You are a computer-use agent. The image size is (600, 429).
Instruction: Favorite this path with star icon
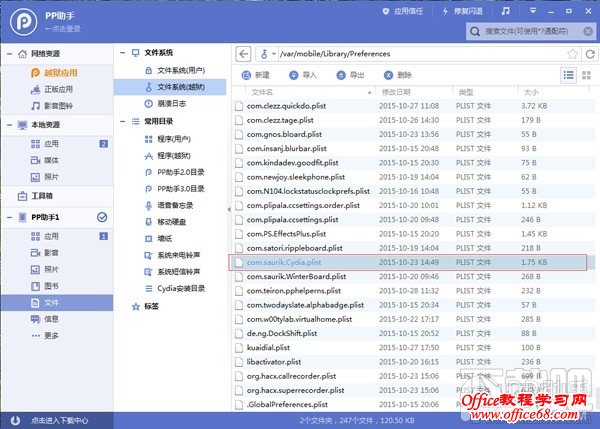click(572, 54)
